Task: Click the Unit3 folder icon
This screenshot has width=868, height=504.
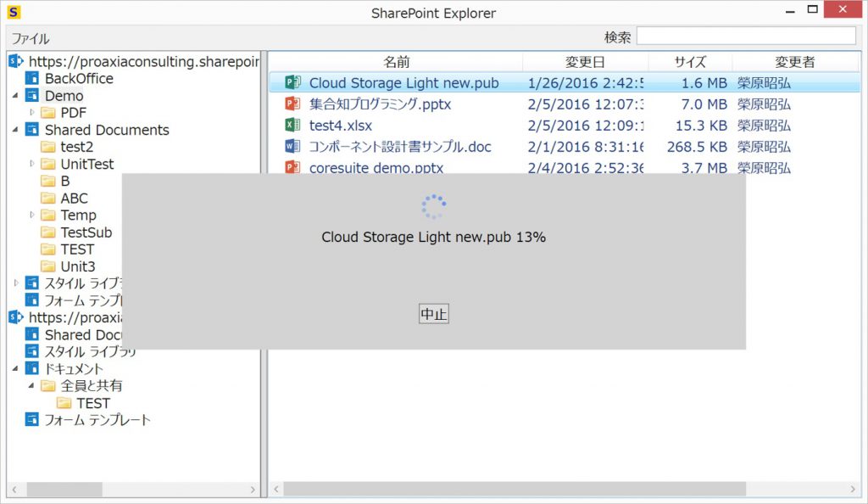Action: click(48, 266)
